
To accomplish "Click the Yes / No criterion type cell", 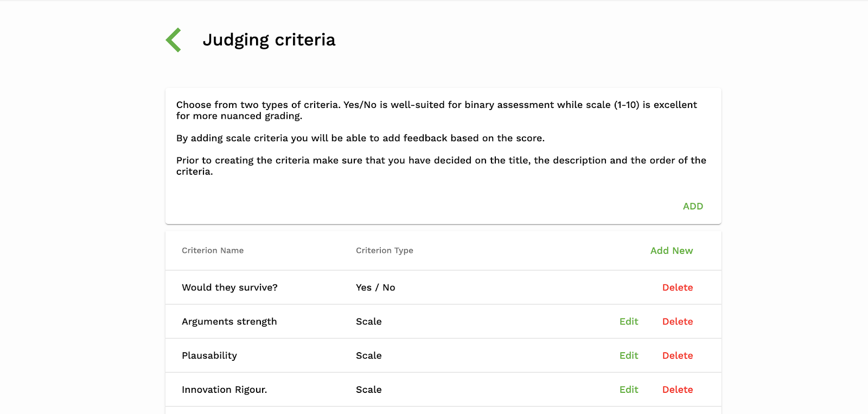I will 375,288.
